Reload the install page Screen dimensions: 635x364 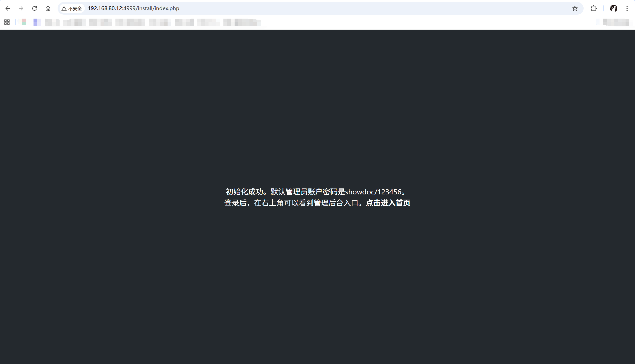click(x=35, y=8)
